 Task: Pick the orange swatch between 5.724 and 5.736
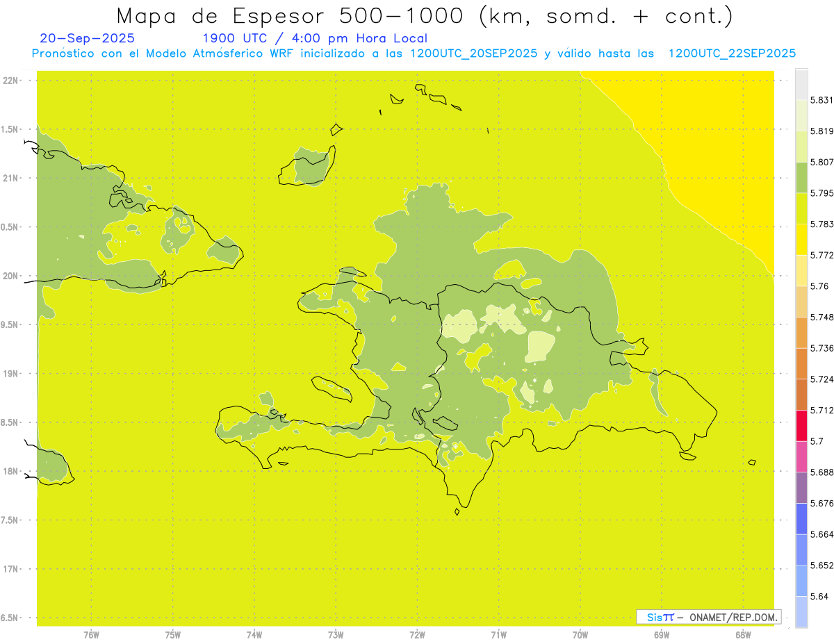point(801,363)
